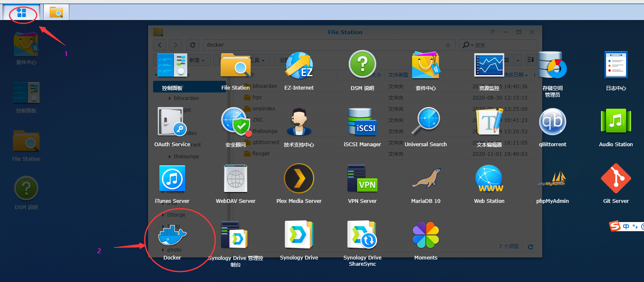Expand the bitwarden tree folder
Screen dimensions: 644x282
pos(170,98)
